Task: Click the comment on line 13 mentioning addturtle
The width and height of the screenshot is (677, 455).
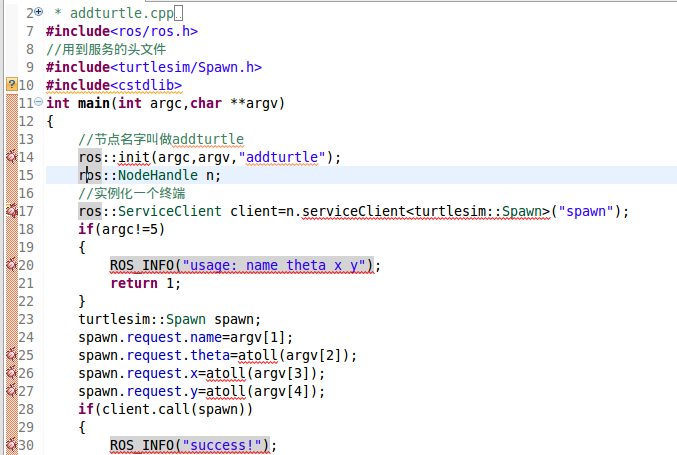Action: coord(161,139)
